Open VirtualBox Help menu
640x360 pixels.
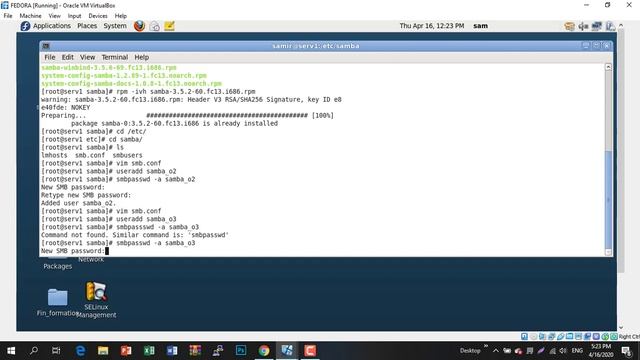(x=120, y=16)
